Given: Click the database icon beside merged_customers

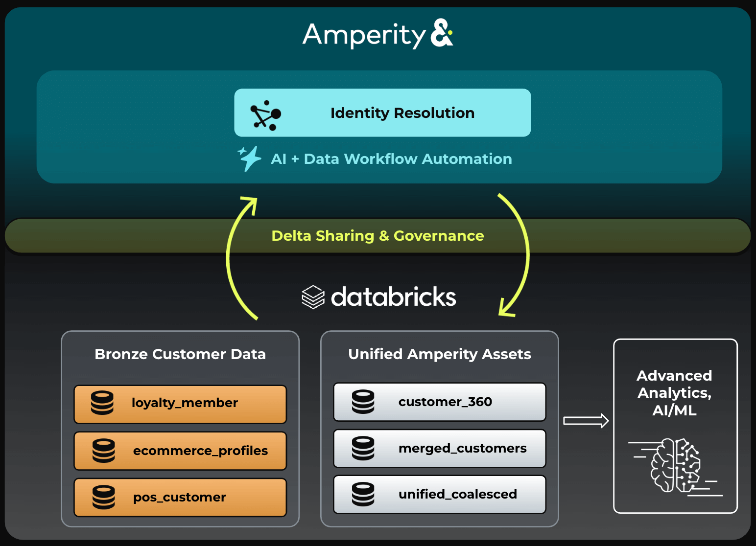Looking at the screenshot, I should coord(363,448).
